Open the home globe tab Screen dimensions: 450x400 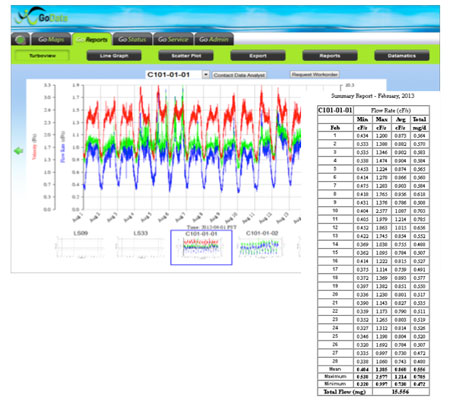[x=21, y=39]
